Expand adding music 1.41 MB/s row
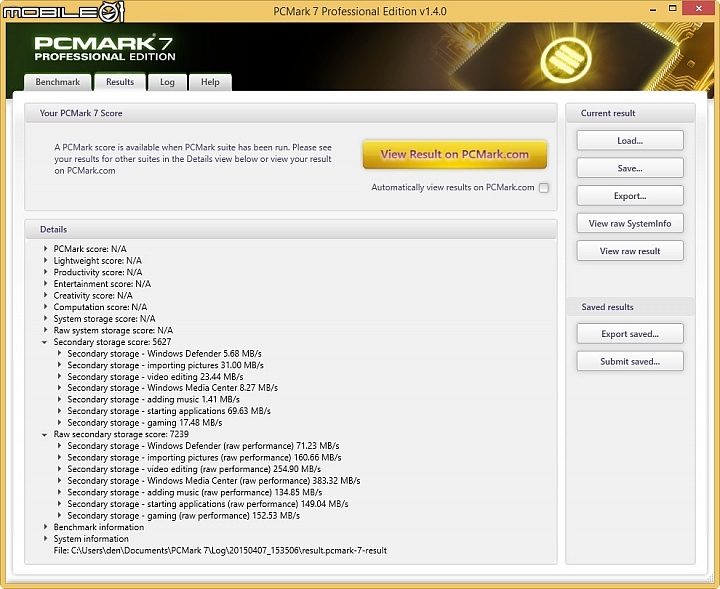Viewport: 720px width, 589px height. tap(59, 399)
